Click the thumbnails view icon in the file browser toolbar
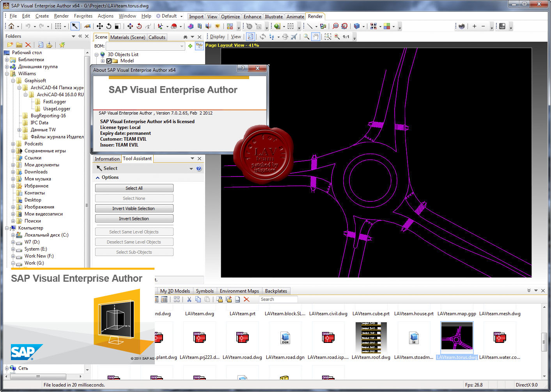 [x=177, y=299]
